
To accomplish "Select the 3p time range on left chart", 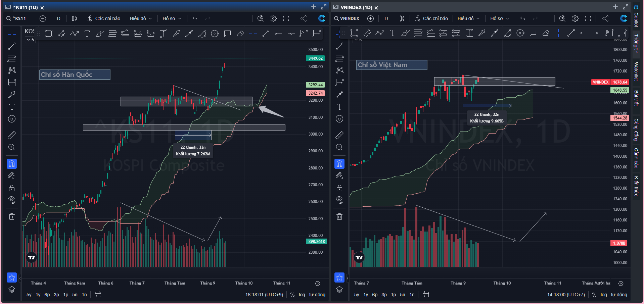I will click(56, 295).
